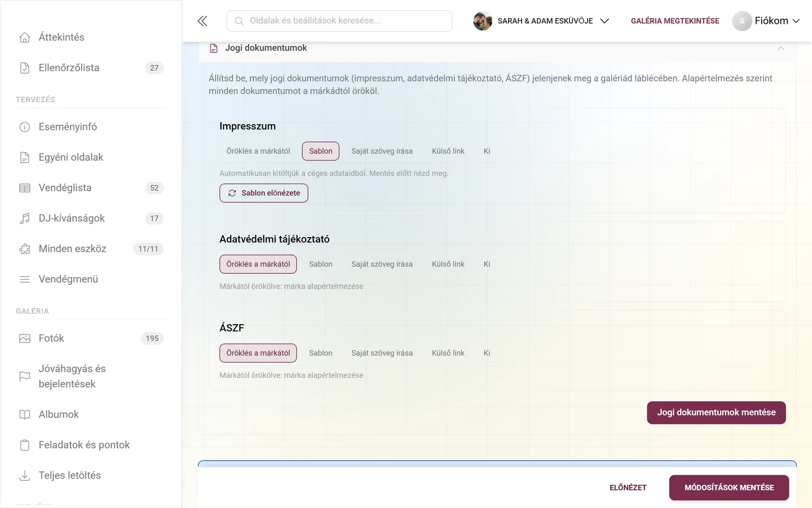Viewport: 812px width, 508px height.
Task: Collapse the Jogi dokumentumok section chevron
Action: (x=781, y=49)
